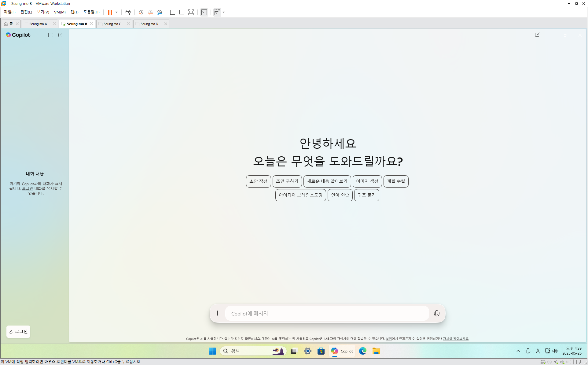Click the plus attachment icon in message box
This screenshot has width=588, height=365.
[217, 313]
